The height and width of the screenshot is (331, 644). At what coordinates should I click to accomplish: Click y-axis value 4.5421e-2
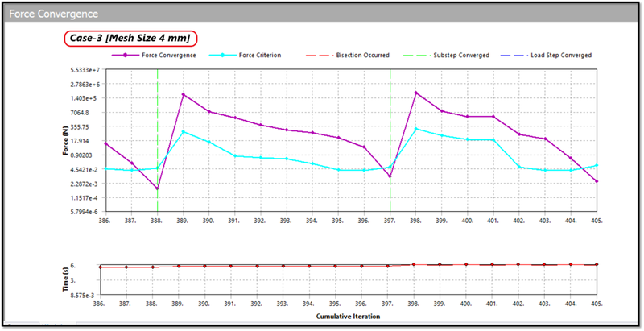[x=85, y=170]
